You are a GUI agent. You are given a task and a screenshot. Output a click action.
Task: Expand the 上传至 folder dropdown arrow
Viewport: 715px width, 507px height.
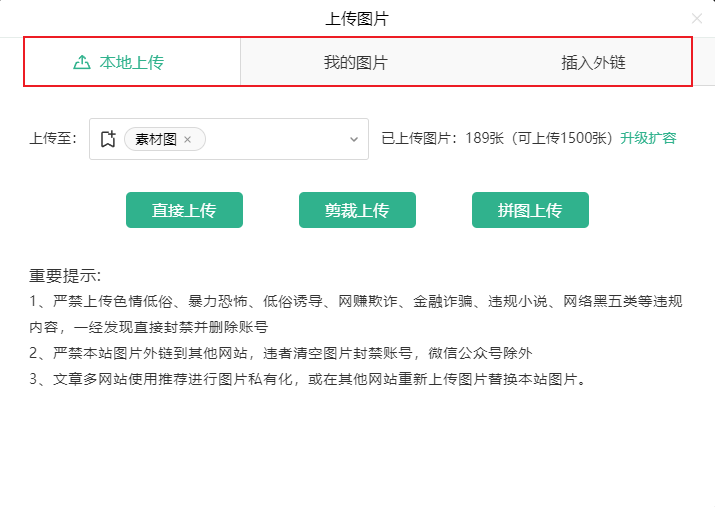pos(354,140)
